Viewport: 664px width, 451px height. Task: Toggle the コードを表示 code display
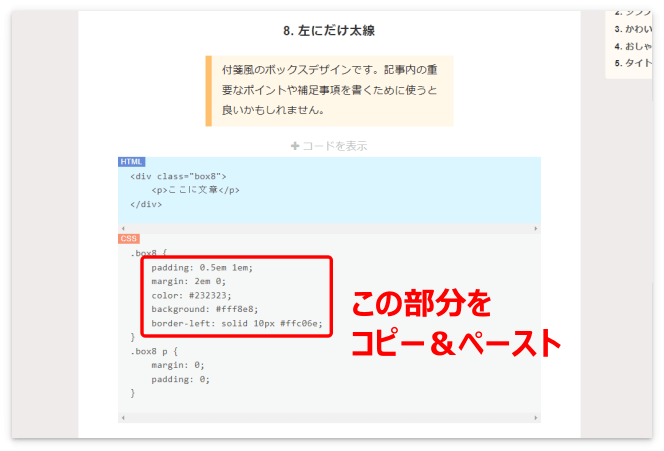pos(329,146)
